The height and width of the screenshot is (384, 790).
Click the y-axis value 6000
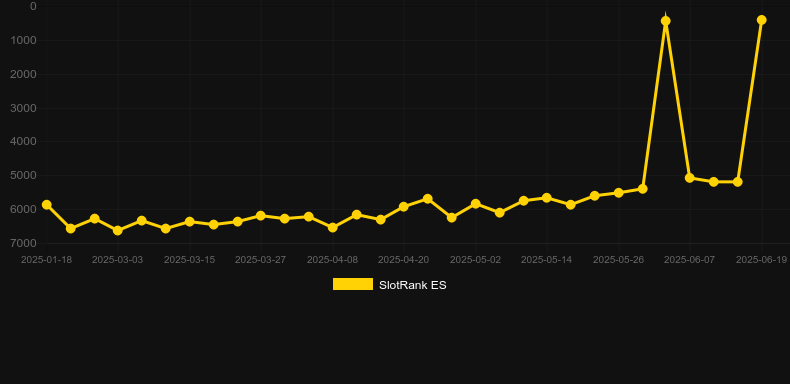click(x=23, y=209)
